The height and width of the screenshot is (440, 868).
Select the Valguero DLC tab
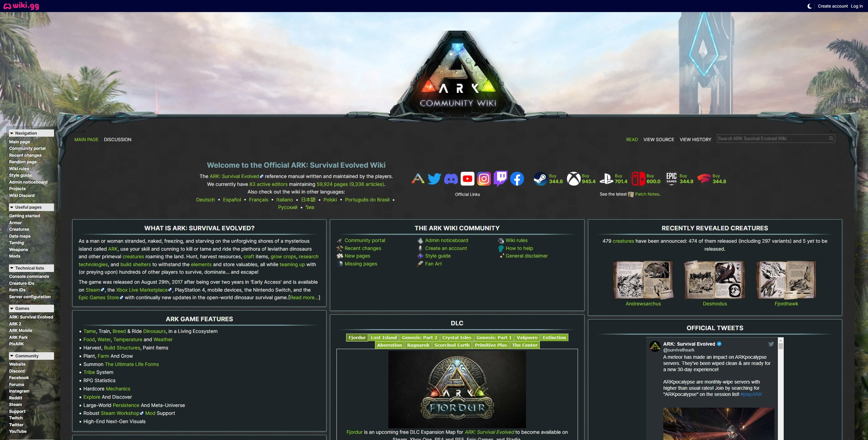tap(527, 337)
